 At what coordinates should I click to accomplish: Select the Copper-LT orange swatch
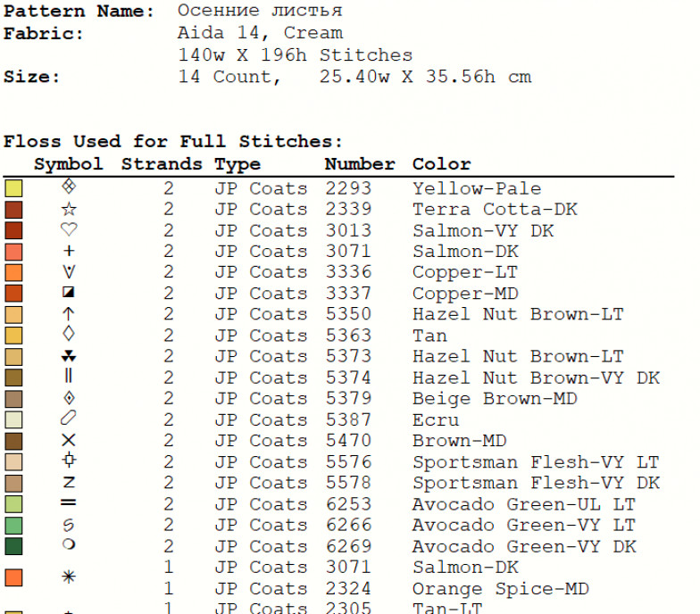[x=14, y=273]
